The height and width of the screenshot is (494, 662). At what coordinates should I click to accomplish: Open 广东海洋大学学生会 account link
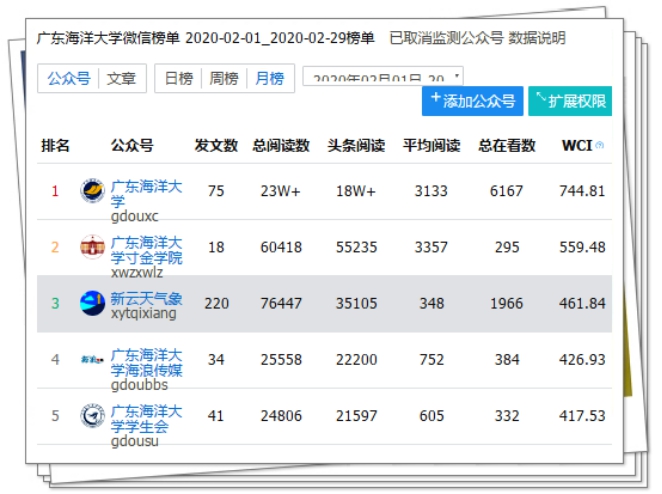[x=146, y=418]
